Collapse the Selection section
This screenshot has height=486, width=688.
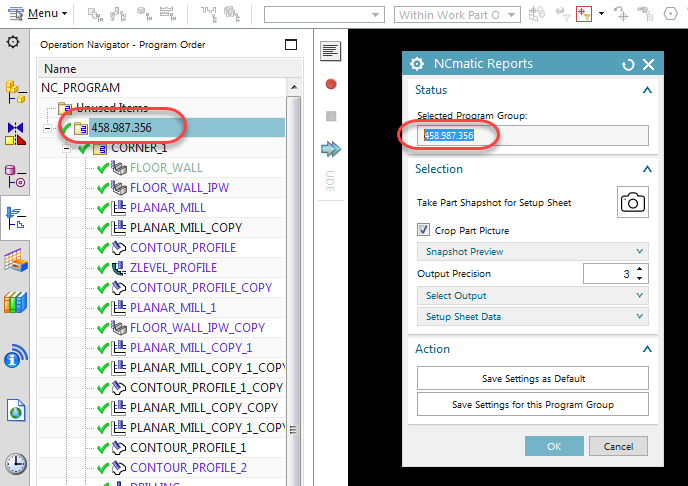click(x=647, y=169)
